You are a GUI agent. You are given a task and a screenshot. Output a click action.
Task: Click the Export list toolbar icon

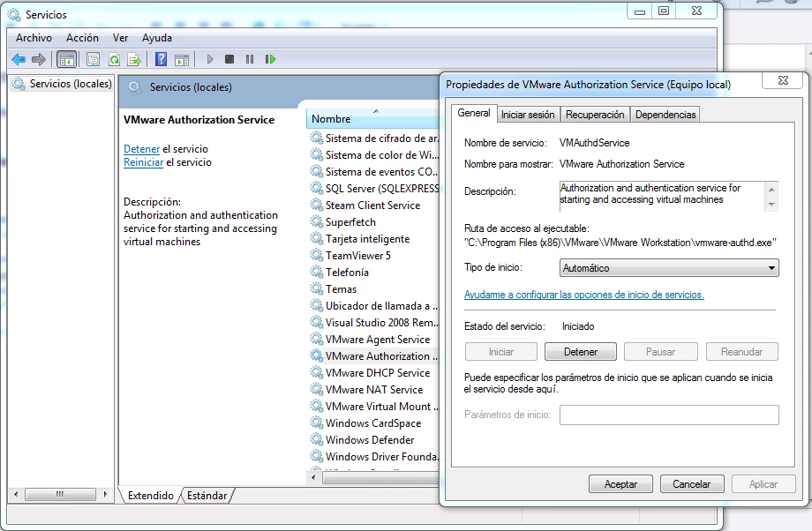134,59
